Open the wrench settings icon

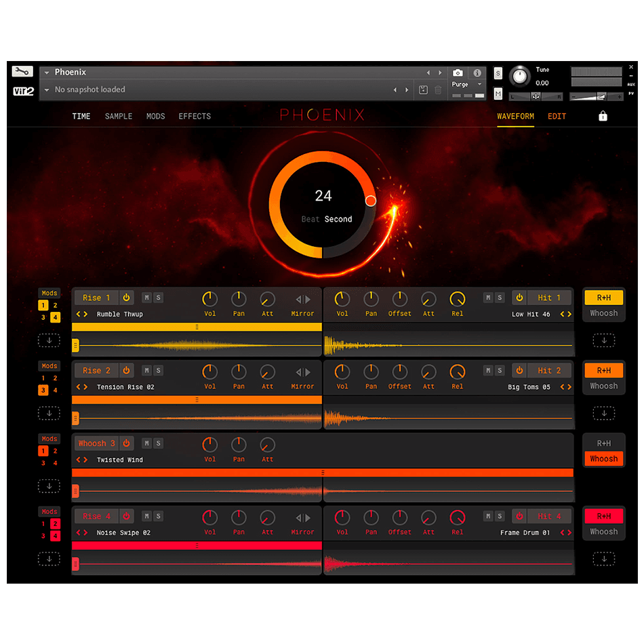22,71
